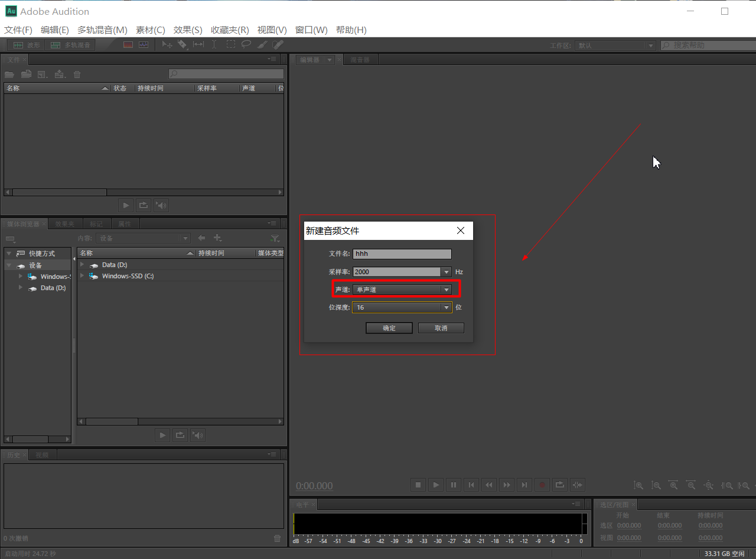Click Media Browser back arrow

point(201,238)
